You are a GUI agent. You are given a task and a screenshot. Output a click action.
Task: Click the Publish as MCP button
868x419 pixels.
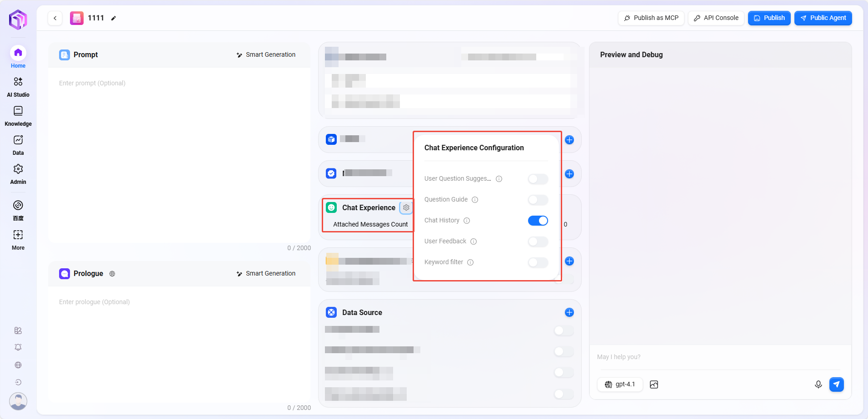pyautogui.click(x=651, y=18)
